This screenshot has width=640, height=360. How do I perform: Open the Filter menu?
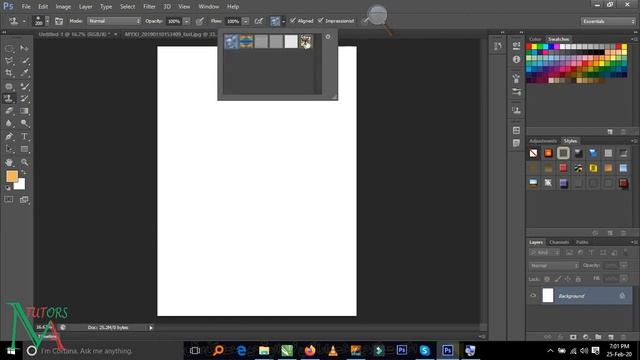149,7
